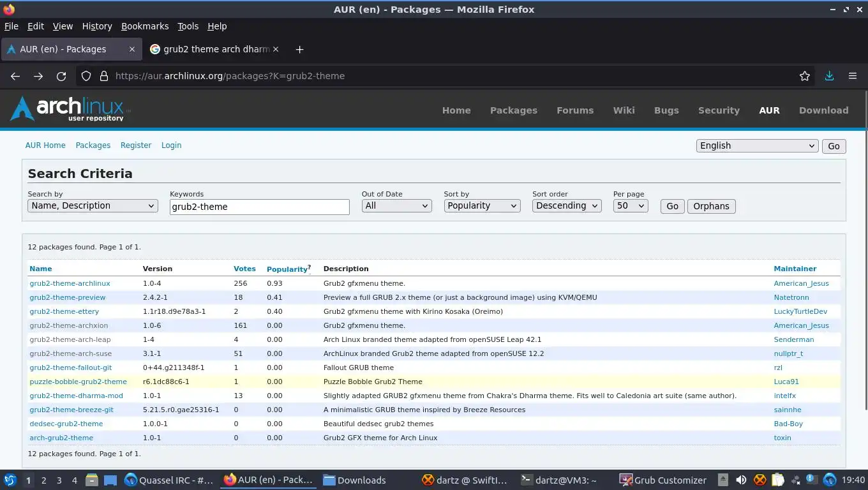Screen dimensions: 868x490
Task: Click the network connection tray icon
Action: (795, 480)
